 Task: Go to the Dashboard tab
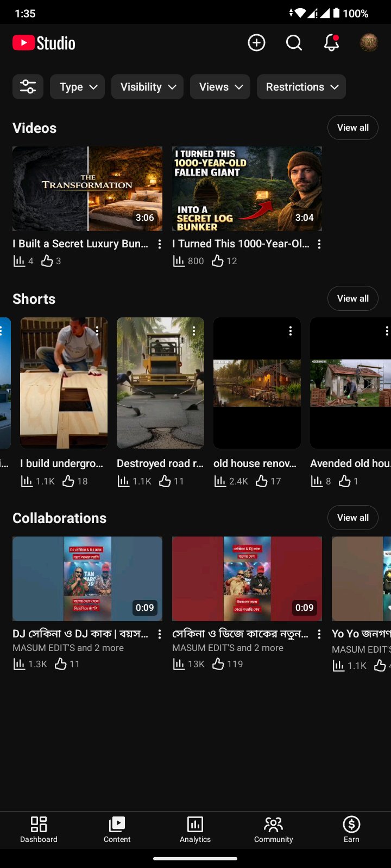[x=39, y=830]
